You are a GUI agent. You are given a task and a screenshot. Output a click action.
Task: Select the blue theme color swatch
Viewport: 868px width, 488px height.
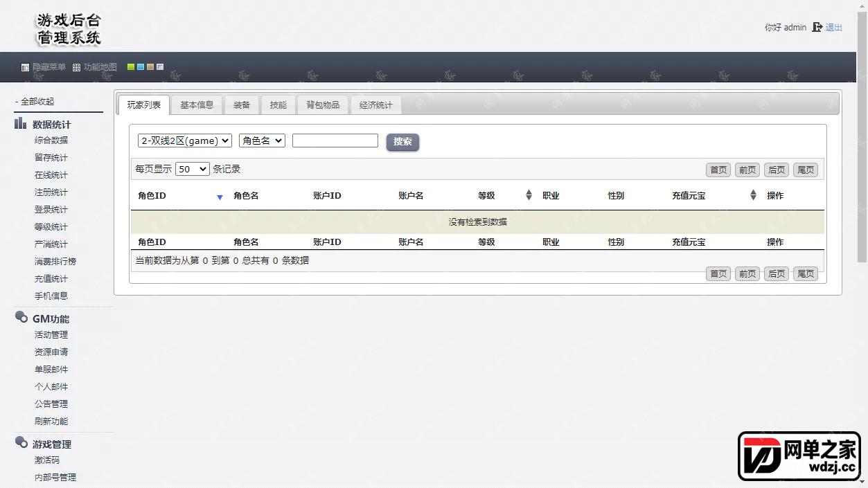click(x=141, y=67)
